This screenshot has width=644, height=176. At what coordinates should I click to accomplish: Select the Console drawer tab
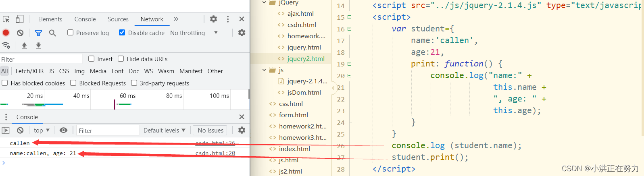pyautogui.click(x=27, y=117)
